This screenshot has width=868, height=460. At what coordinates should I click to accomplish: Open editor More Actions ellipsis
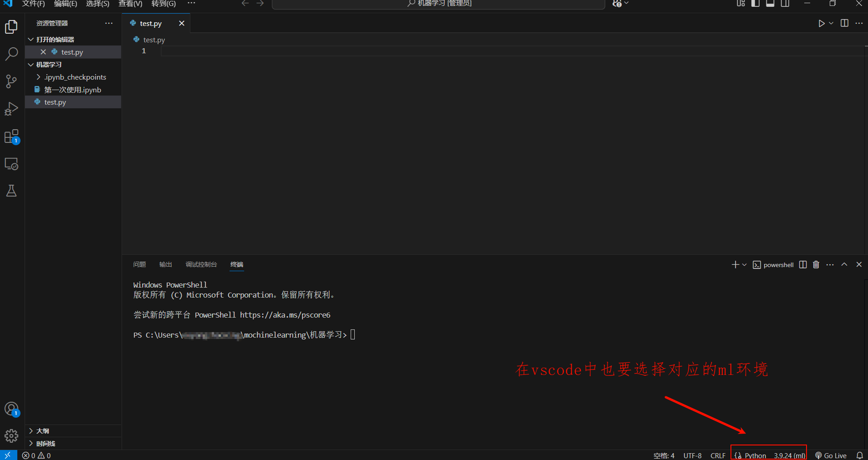(x=859, y=23)
